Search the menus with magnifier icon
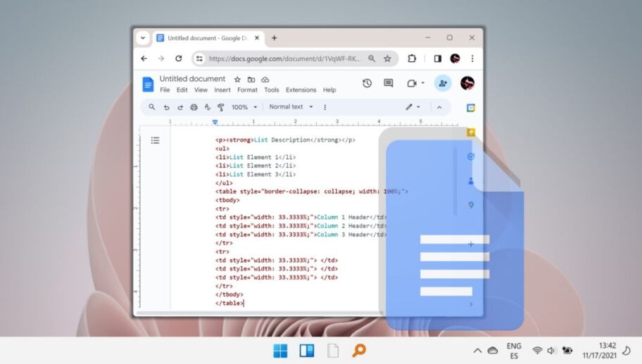Screen dimensions: 642x364 (x=152, y=107)
